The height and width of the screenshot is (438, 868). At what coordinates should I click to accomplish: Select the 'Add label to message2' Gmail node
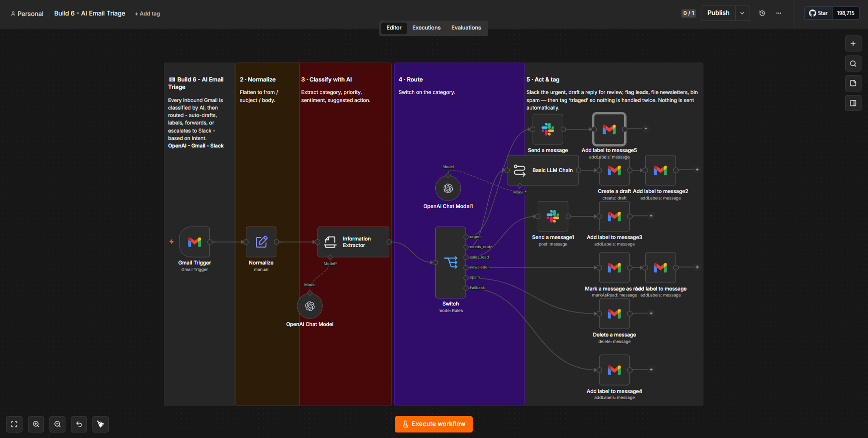tap(660, 170)
